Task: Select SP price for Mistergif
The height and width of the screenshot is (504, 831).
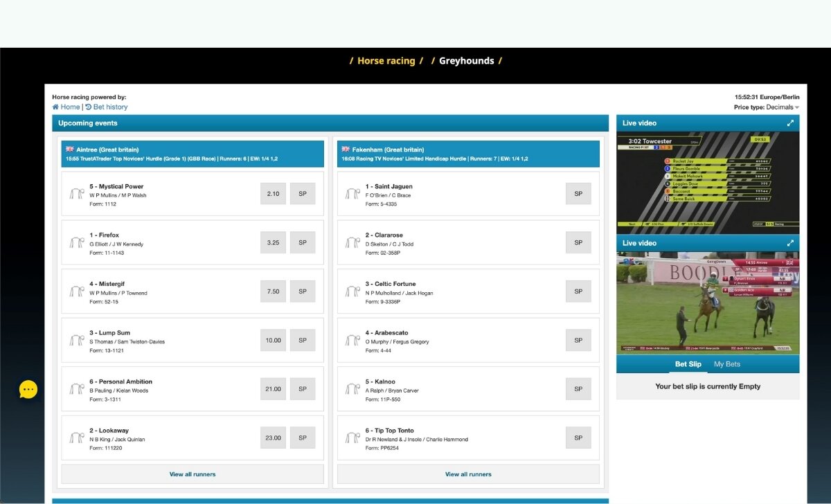Action: coord(303,291)
